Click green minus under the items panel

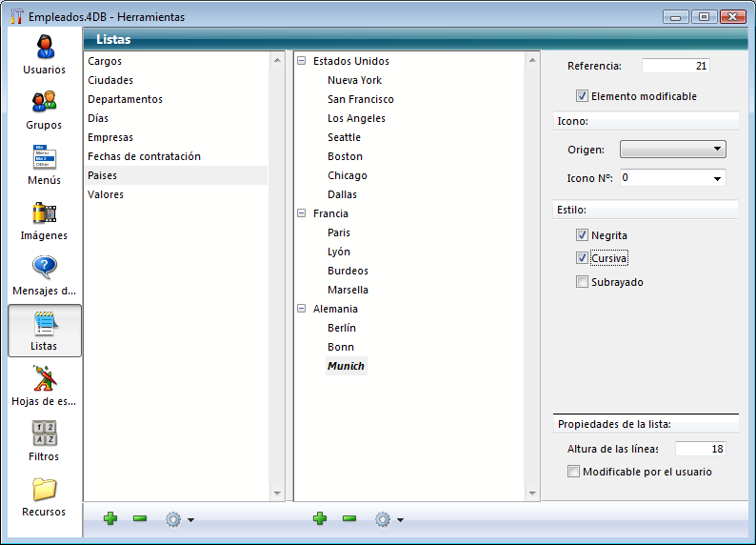coord(349,518)
